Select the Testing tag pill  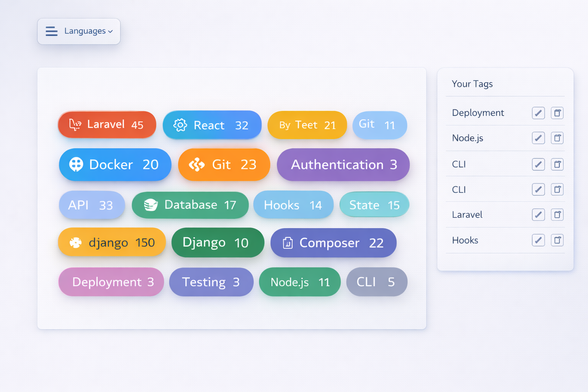[211, 282]
